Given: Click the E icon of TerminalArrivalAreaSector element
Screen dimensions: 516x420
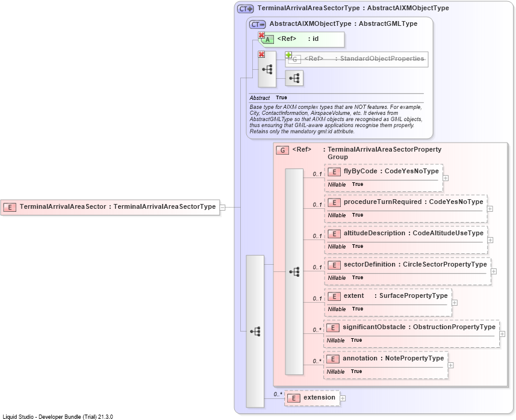Looking at the screenshot, I should (x=10, y=207).
